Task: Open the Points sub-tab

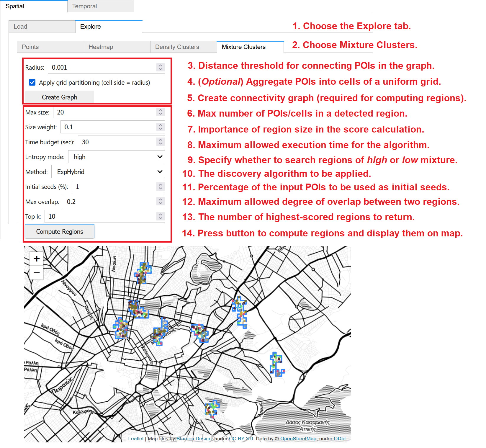Action: coord(50,47)
